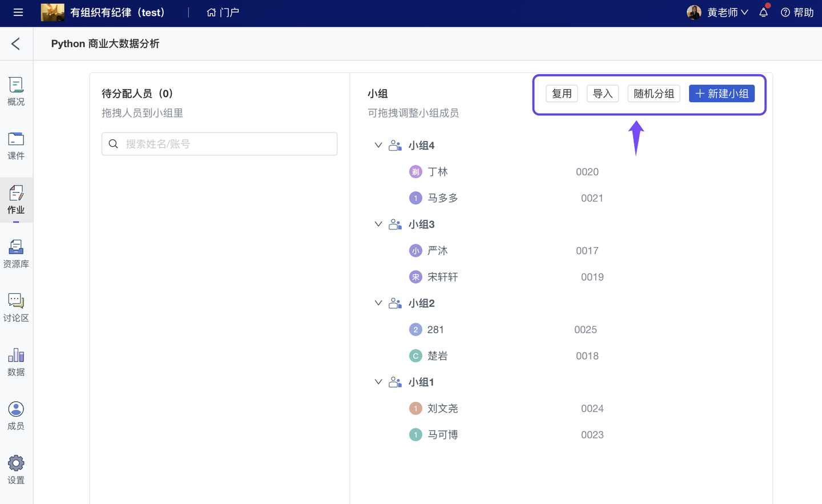Click account number 0020
This screenshot has width=822, height=504.
587,172
